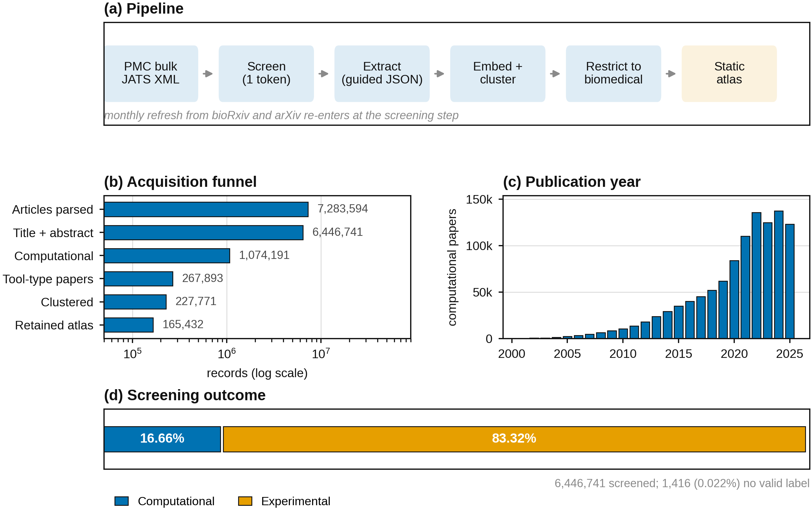Click the monthly refresh italic footnote
This screenshot has height=515, width=812.
click(x=281, y=115)
